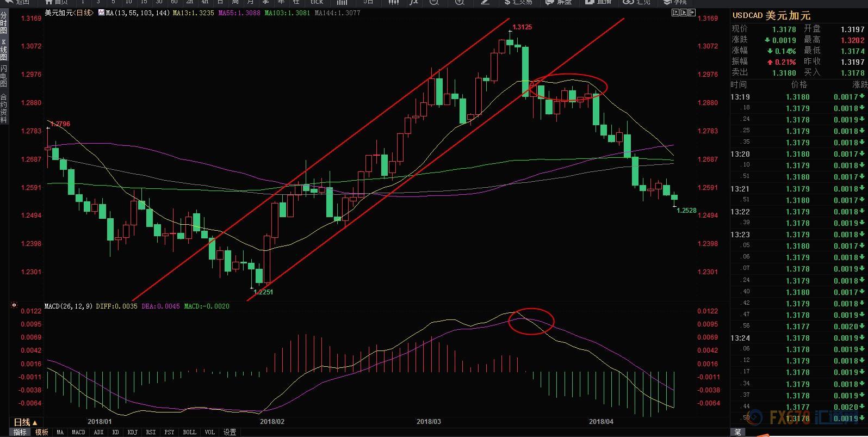Select the pencil drawing tool in the top toolbar
This screenshot has height=437, width=868.
485,2
